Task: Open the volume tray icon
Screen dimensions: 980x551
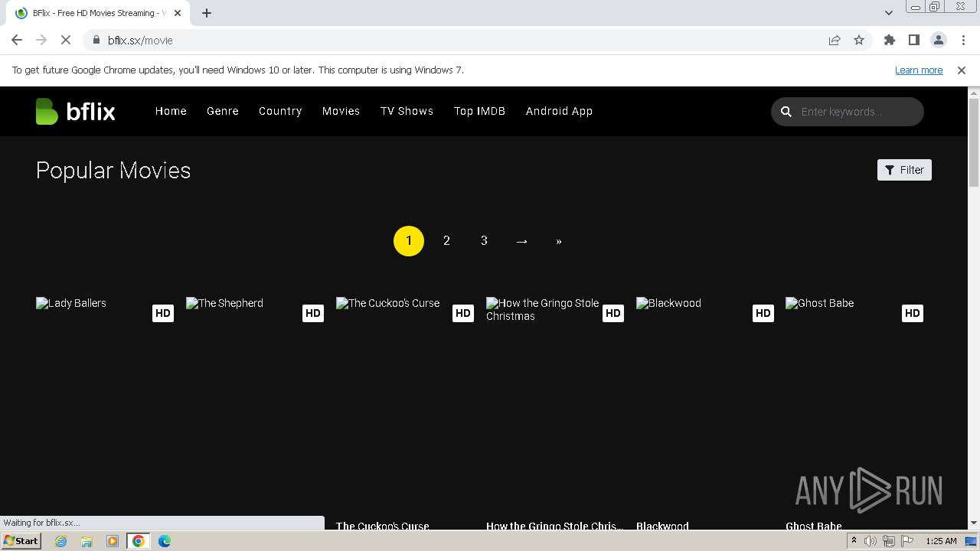Action: 871,541
